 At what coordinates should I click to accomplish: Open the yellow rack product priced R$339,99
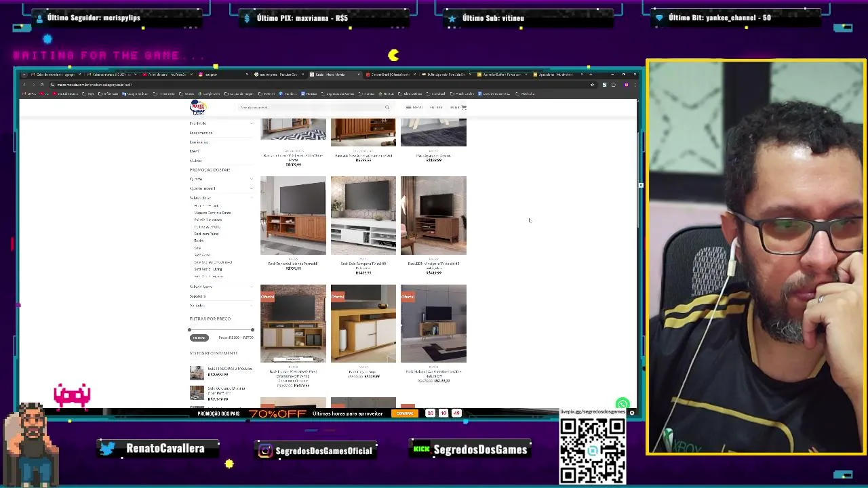pos(363,324)
